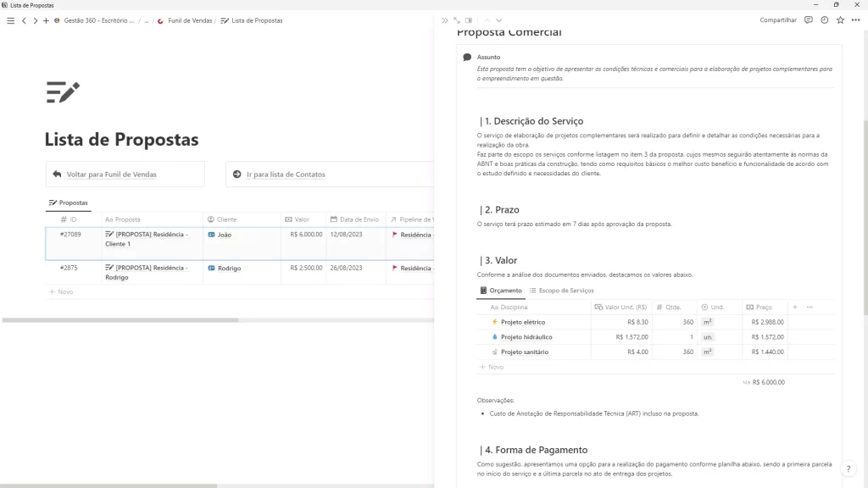
Task: Open budget table column options menu
Action: pos(810,307)
